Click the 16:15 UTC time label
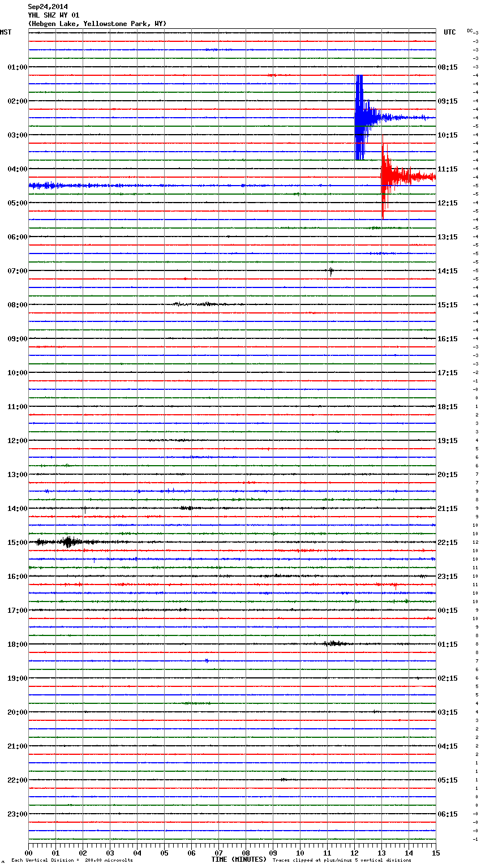 tap(448, 339)
